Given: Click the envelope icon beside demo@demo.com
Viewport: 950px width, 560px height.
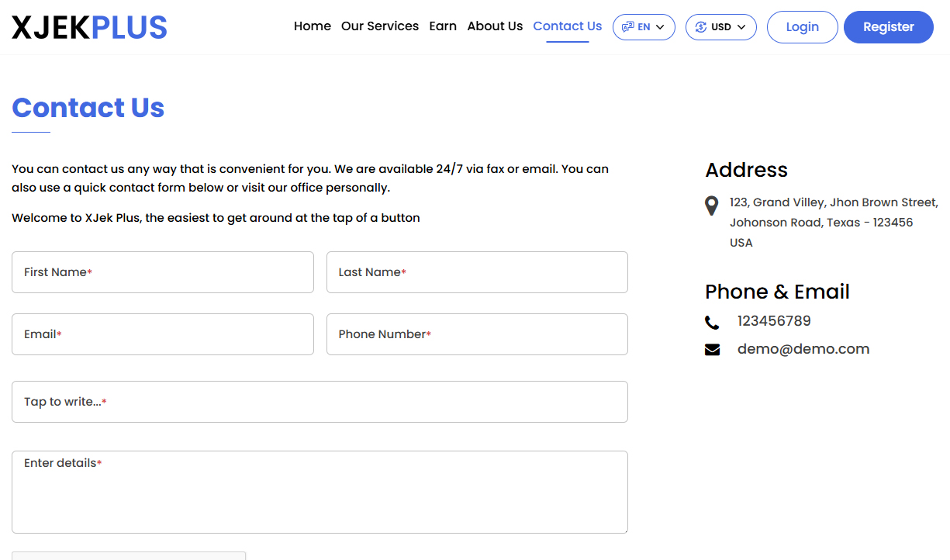Looking at the screenshot, I should tap(712, 349).
